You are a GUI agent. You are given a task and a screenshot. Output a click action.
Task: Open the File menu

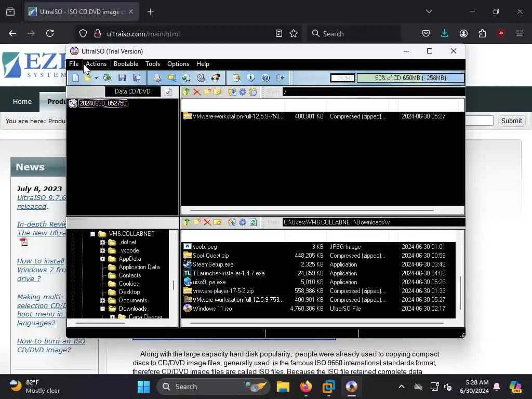point(74,64)
